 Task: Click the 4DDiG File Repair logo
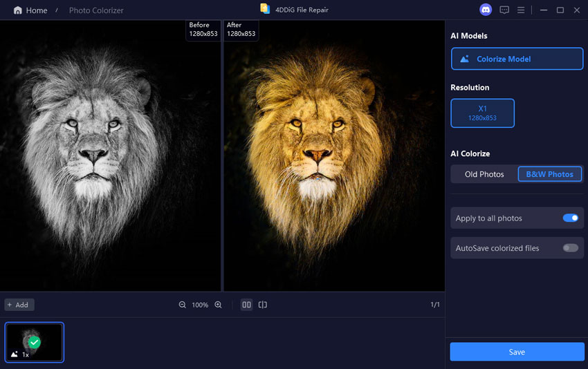(265, 9)
